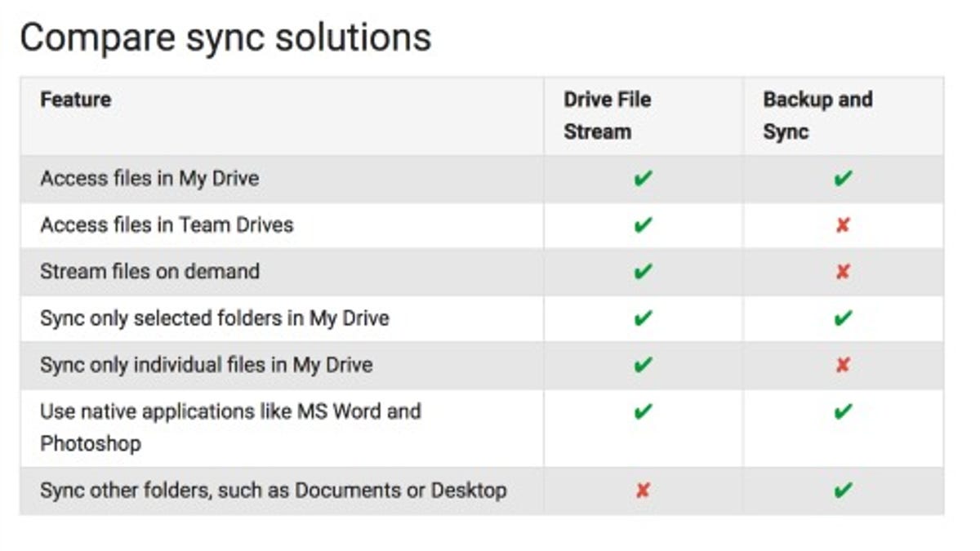Click 'Access files in Team Drives' row text
The height and width of the screenshot is (551, 980).
(x=167, y=224)
